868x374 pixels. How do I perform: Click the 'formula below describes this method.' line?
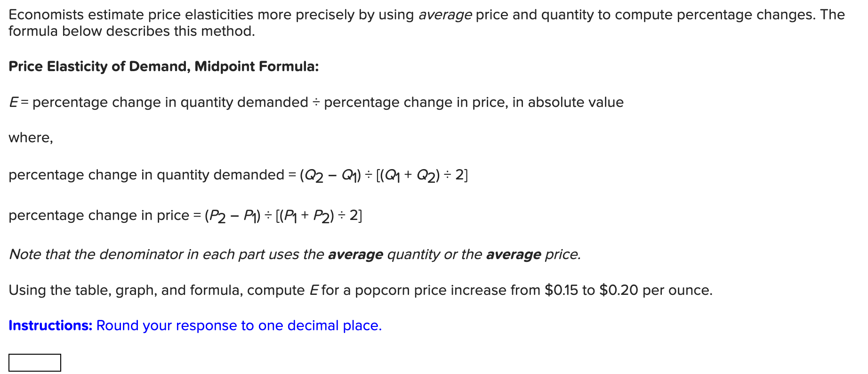point(132,32)
